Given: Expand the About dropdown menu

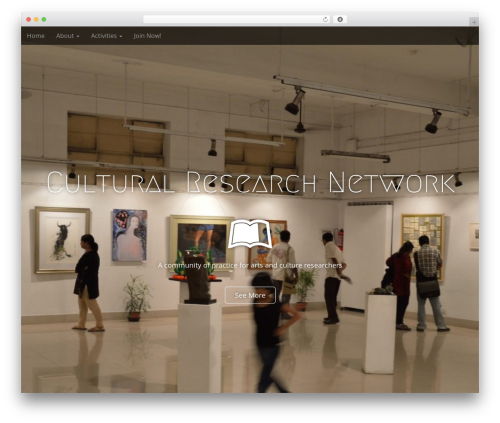Looking at the screenshot, I should (68, 36).
